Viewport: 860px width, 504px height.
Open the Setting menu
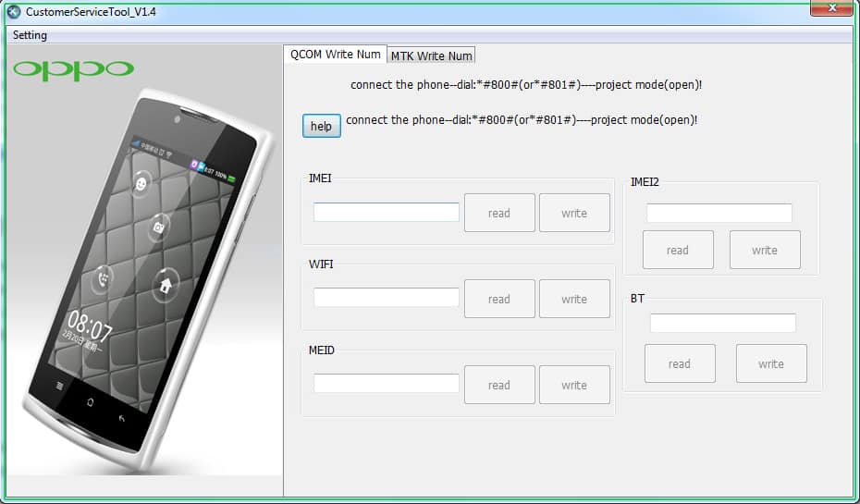[x=30, y=35]
